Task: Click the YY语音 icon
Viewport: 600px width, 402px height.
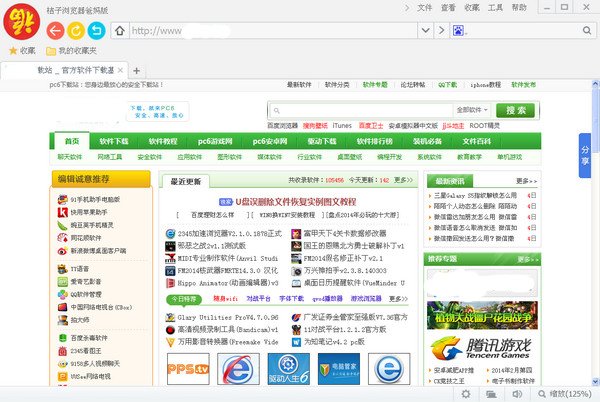Action: pyautogui.click(x=62, y=269)
